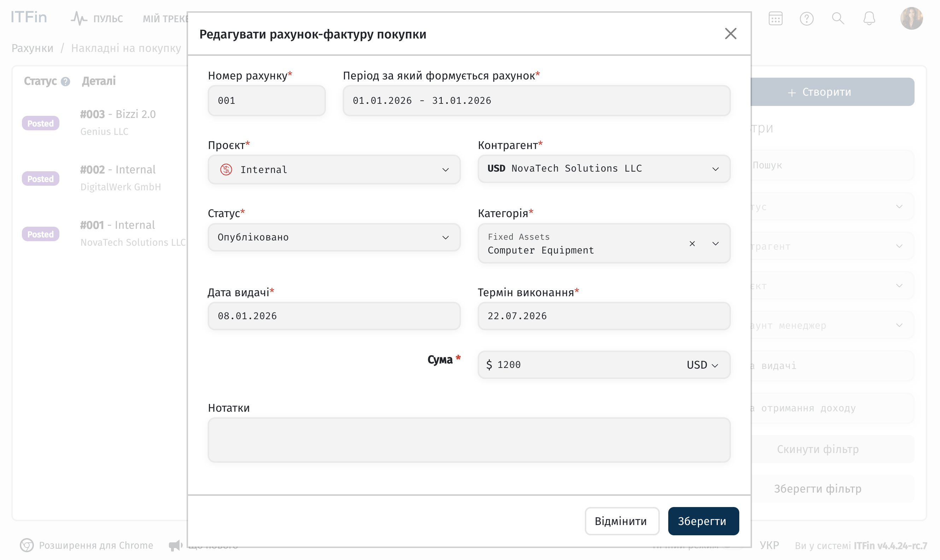The width and height of the screenshot is (940, 560).
Task: Close the edit purchase invoice dialog
Action: (730, 34)
